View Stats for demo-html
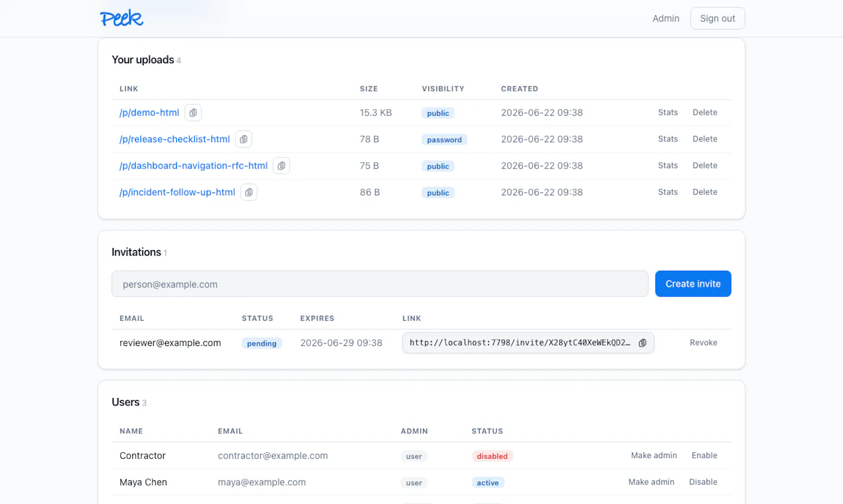Viewport: 843px width, 504px height. (x=668, y=113)
